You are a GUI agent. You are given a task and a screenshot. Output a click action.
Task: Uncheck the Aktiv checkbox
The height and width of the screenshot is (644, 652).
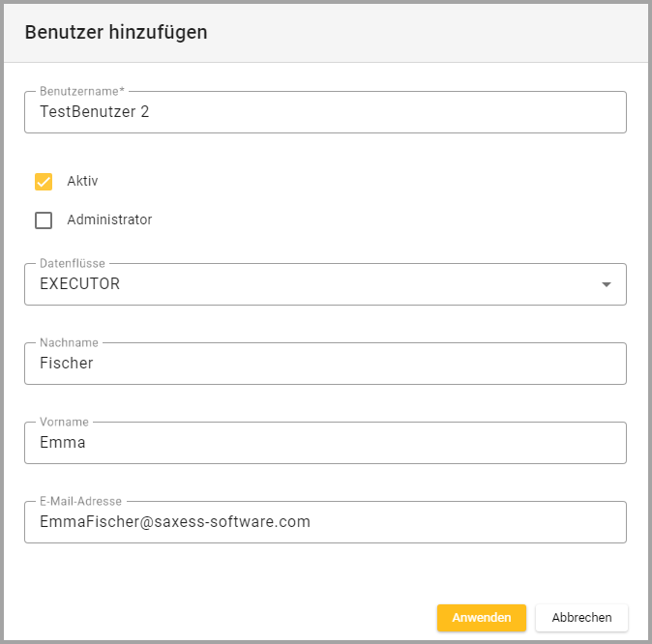click(44, 182)
